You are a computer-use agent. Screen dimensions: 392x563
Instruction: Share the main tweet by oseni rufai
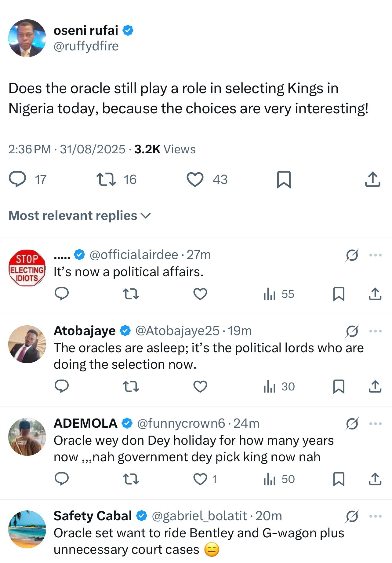pos(372,179)
